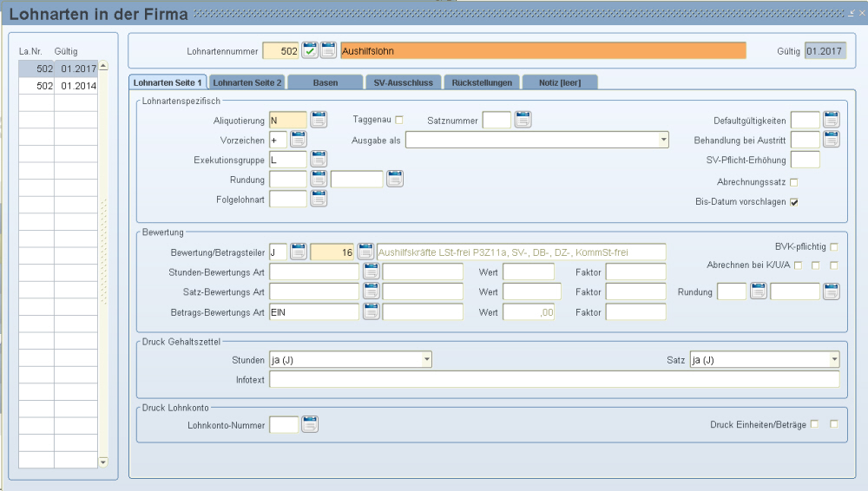Close the Lohnarten in der Firma window
The height and width of the screenshot is (491, 868).
click(x=862, y=13)
